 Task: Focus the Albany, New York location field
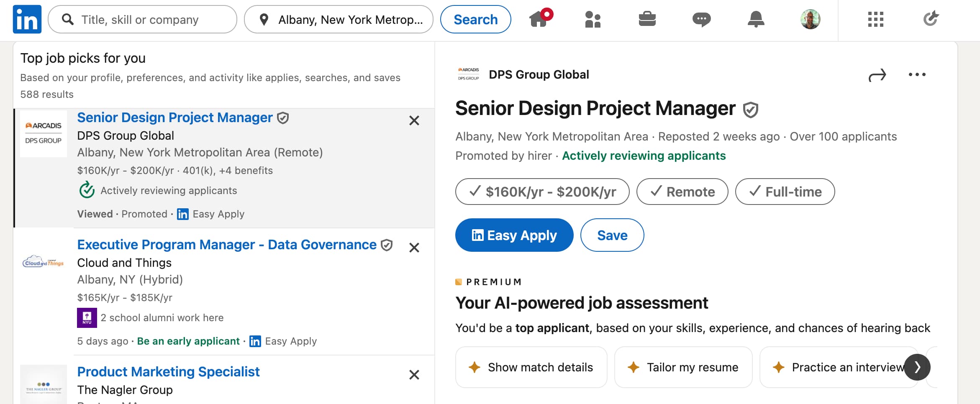coord(339,19)
